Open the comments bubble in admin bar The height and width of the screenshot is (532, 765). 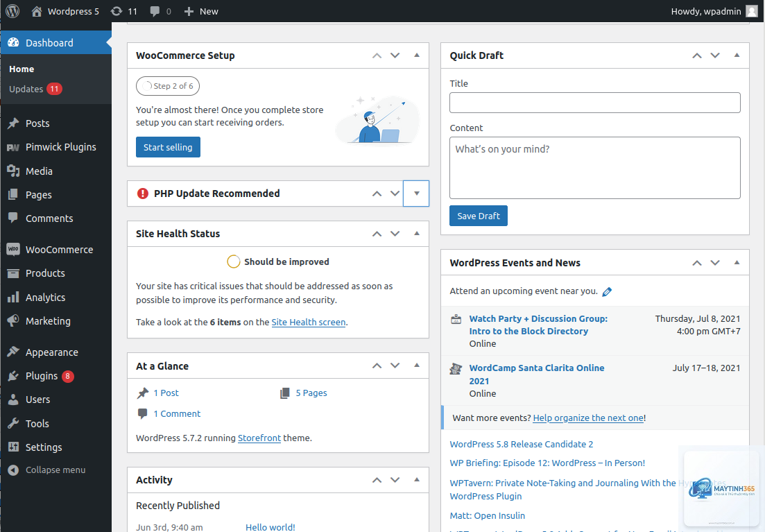pyautogui.click(x=155, y=11)
